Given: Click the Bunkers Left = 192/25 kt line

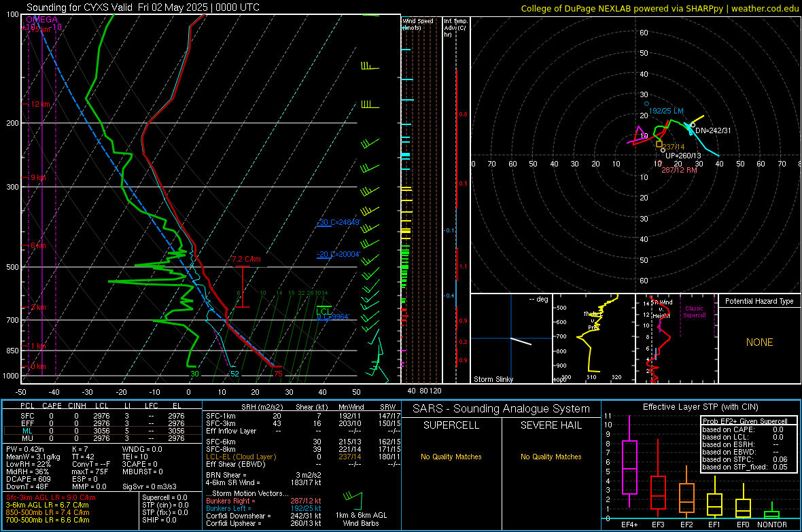Looking at the screenshot, I should click(264, 508).
